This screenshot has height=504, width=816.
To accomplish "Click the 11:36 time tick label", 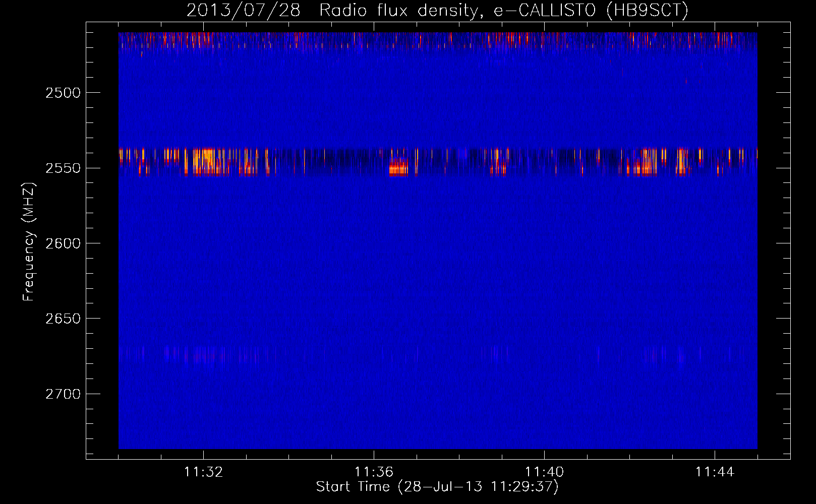I will click(x=374, y=472).
